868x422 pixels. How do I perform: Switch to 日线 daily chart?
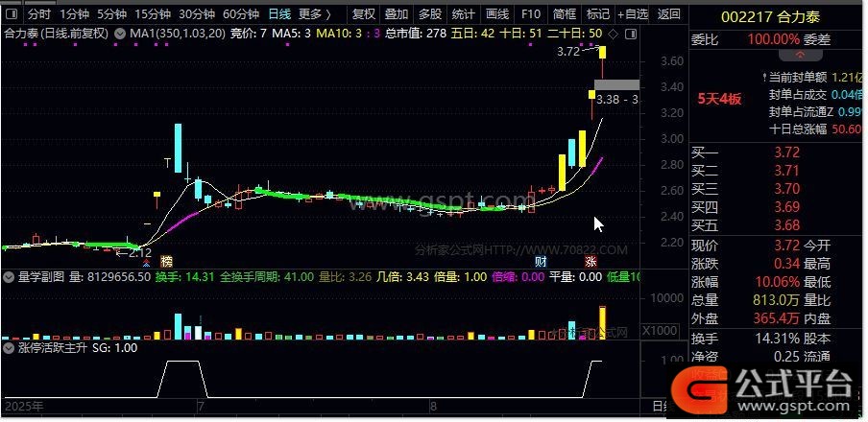(279, 13)
